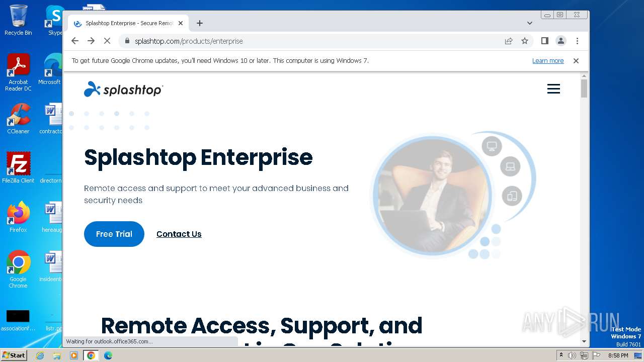The image size is (644, 362).
Task: Open File Explorer from taskbar
Action: (x=57, y=355)
